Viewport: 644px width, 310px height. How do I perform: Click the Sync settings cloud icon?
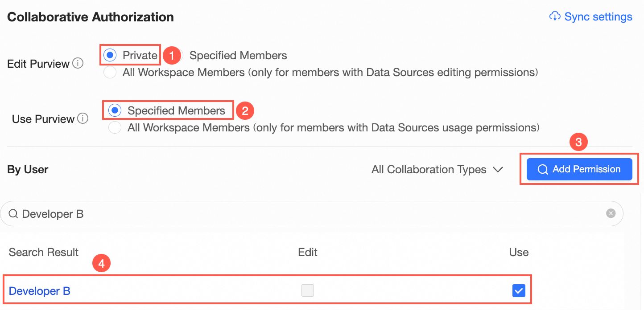coord(555,16)
